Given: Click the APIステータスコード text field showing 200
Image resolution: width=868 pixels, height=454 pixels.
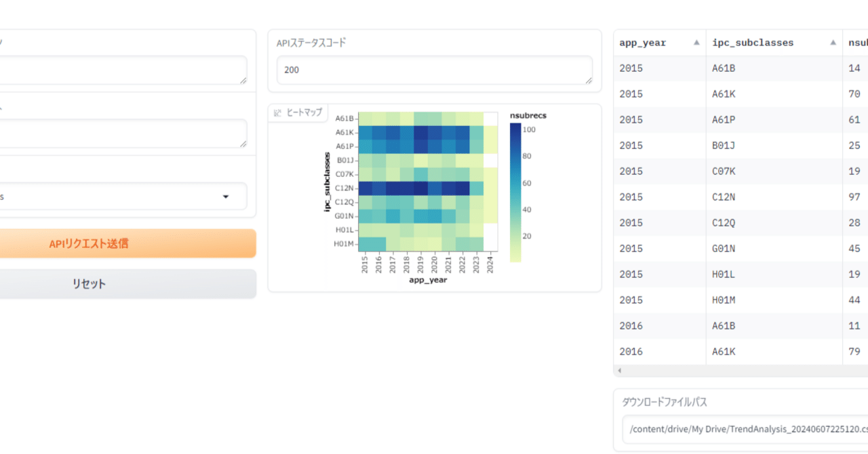Looking at the screenshot, I should point(434,70).
